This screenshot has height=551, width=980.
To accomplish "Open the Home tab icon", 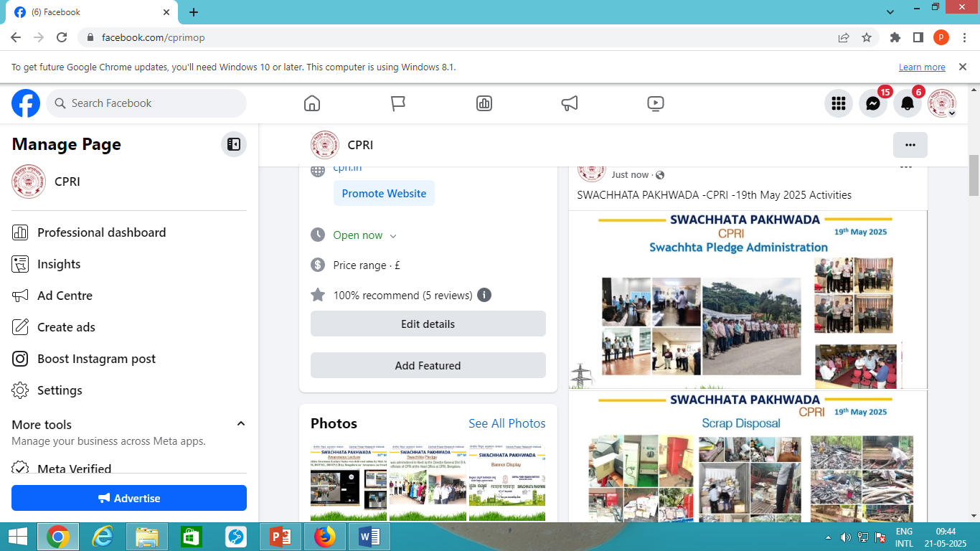I will point(312,103).
